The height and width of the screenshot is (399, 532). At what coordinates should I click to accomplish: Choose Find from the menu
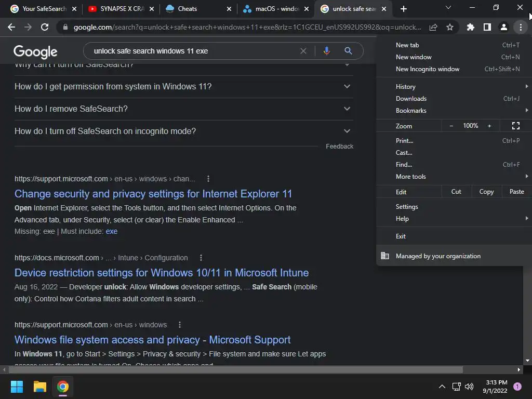454,165
